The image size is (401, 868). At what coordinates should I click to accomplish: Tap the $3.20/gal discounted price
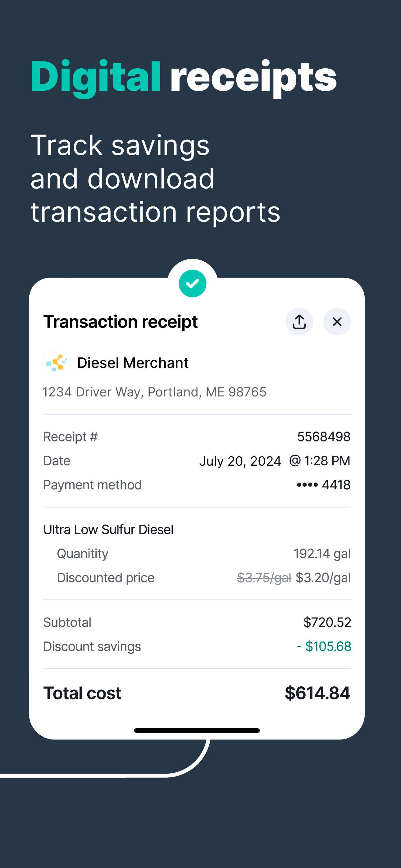[323, 578]
